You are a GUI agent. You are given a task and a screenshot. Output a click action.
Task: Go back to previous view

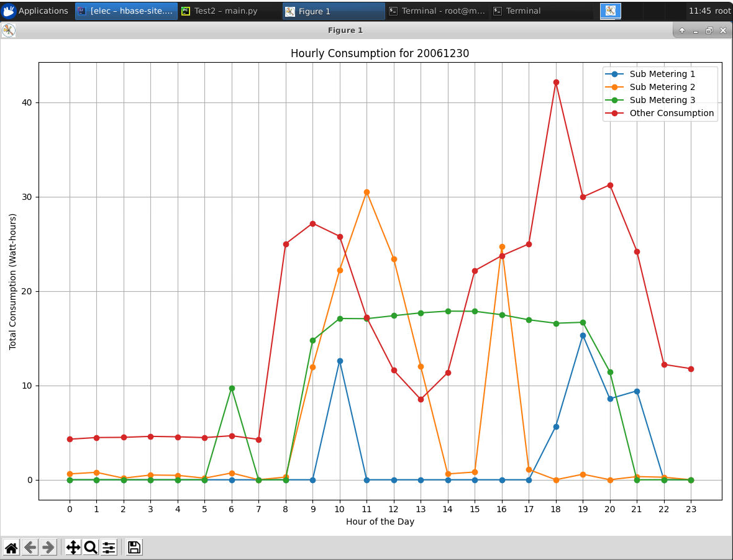tap(30, 547)
